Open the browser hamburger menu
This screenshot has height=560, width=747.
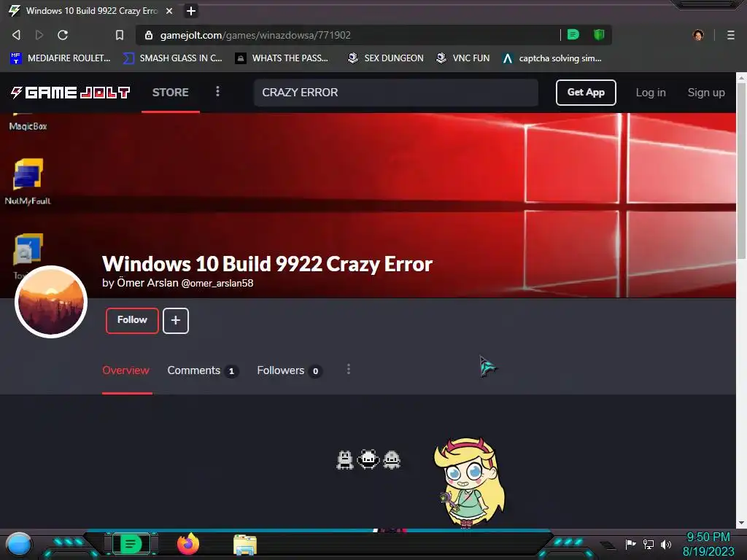tap(731, 35)
